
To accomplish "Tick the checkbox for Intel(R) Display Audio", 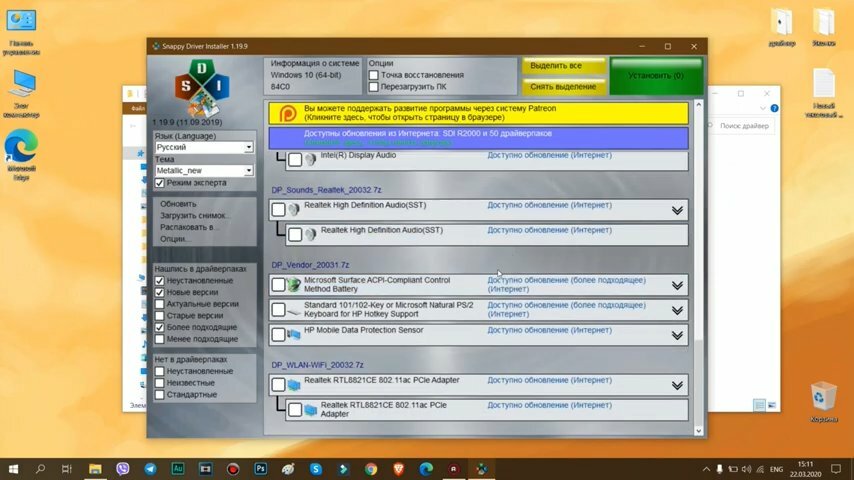I will (295, 160).
